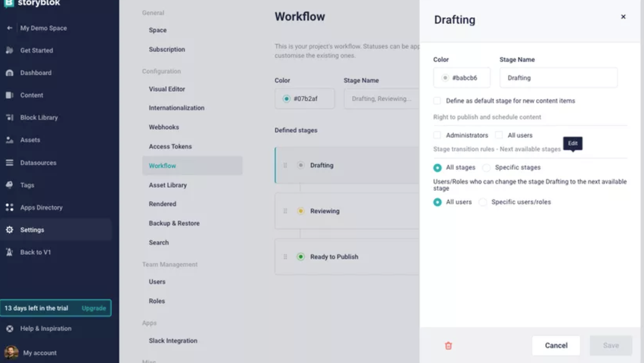This screenshot has width=644, height=363.
Task: Click the Stage Name field with Drafting
Action: pos(558,78)
